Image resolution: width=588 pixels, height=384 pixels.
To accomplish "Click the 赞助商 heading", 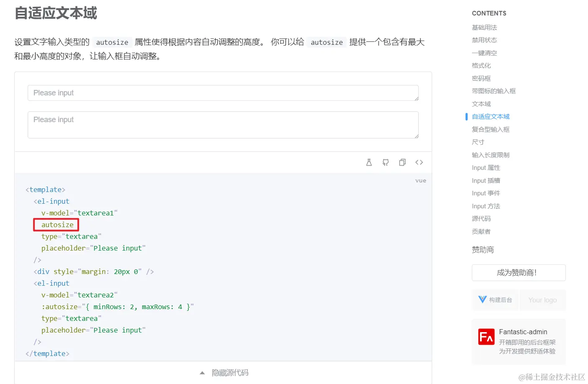I will click(483, 250).
